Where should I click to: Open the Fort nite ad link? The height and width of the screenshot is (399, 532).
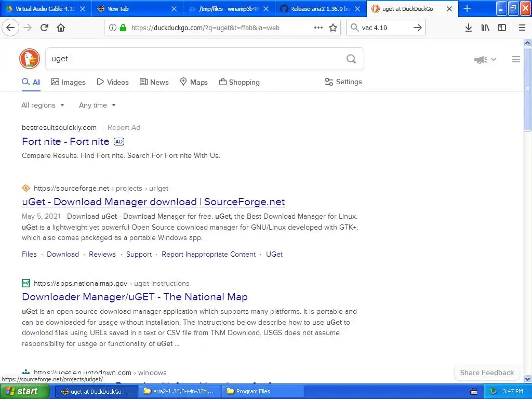tap(65, 141)
